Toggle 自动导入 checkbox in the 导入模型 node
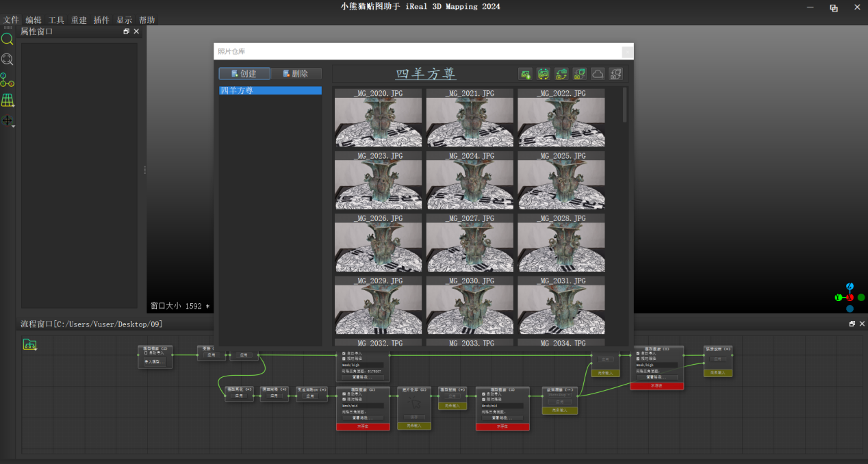 pos(146,353)
